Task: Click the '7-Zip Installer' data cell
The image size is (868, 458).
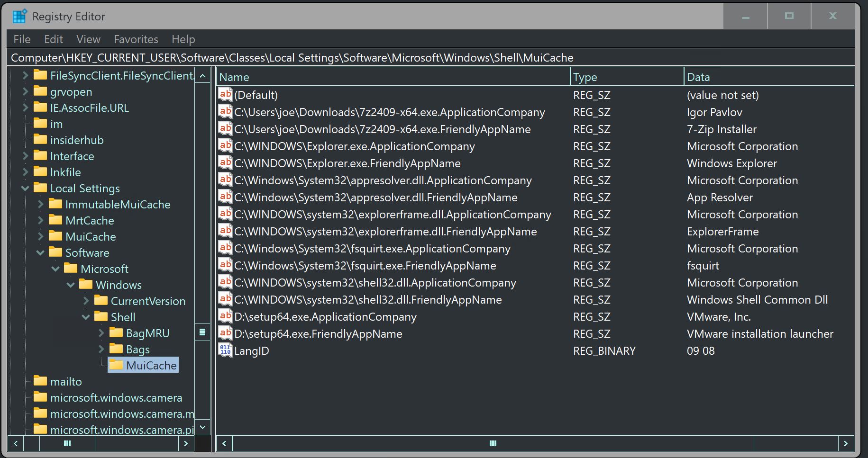Action: coord(722,129)
